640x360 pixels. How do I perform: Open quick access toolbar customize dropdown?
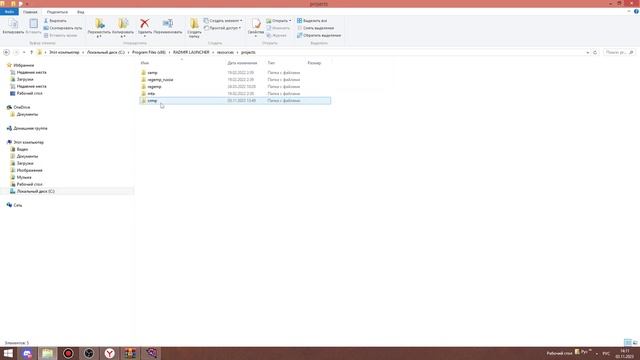pos(27,4)
